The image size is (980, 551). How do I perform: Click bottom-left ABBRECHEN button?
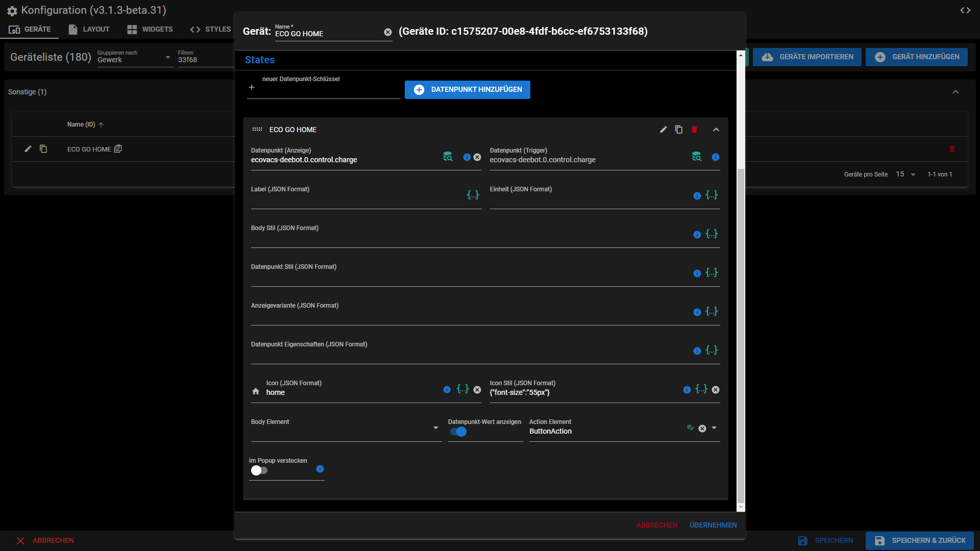tap(45, 541)
